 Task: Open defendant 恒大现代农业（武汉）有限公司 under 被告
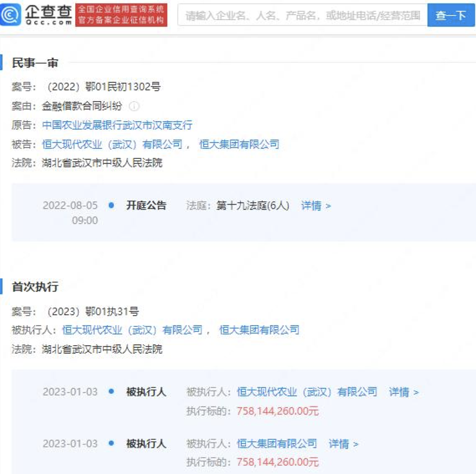[x=112, y=144]
